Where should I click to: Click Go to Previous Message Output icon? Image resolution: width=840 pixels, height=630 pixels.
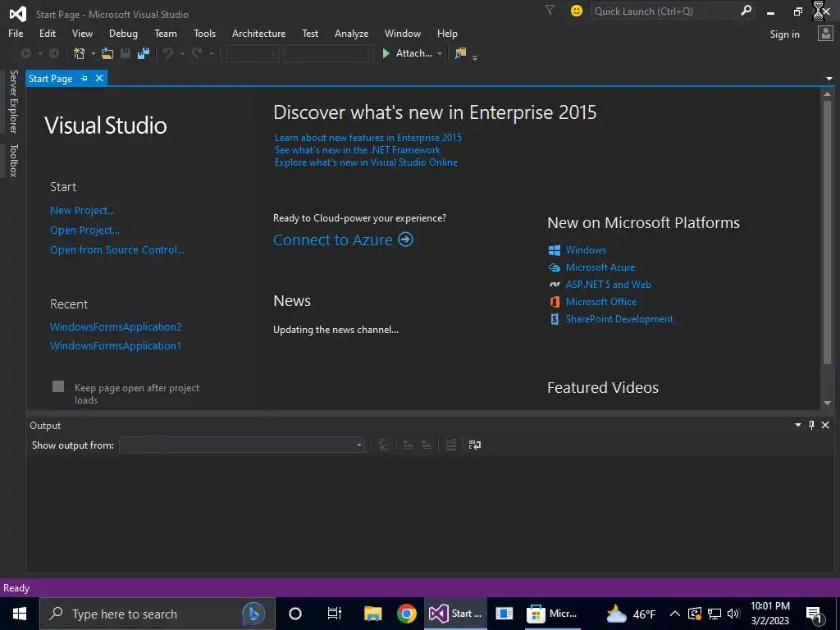[408, 445]
